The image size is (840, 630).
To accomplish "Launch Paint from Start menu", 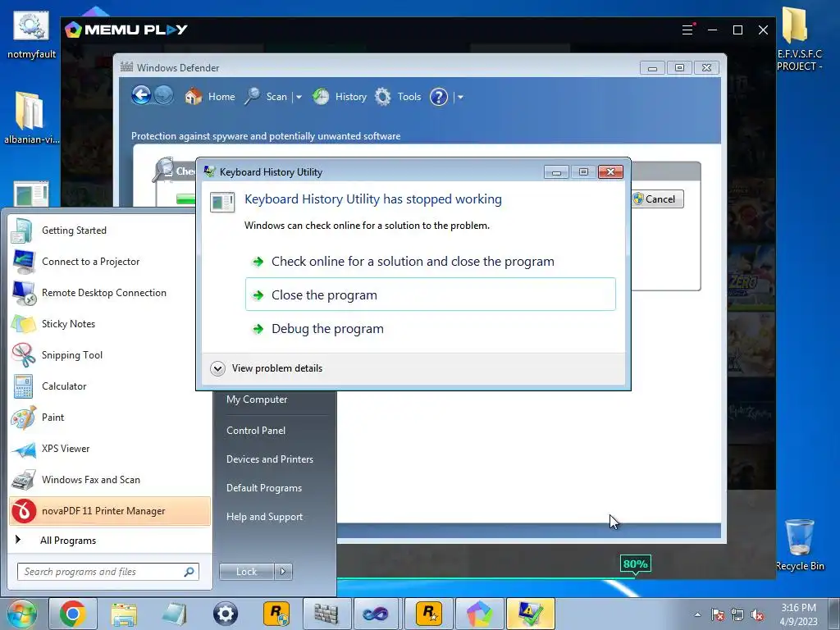I will pos(110,418).
